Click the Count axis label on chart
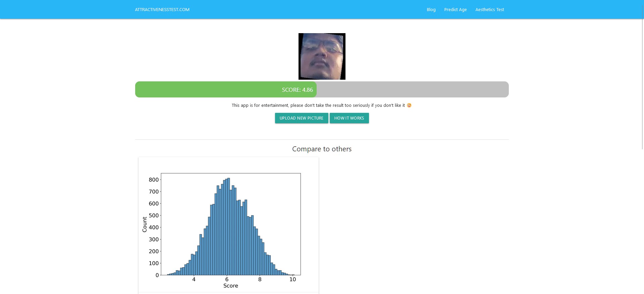The height and width of the screenshot is (294, 644). point(145,224)
